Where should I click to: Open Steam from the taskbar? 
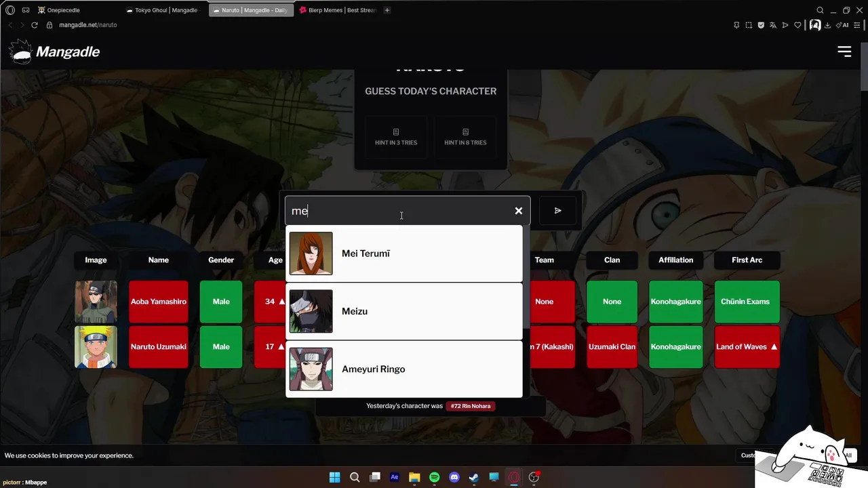point(474,477)
